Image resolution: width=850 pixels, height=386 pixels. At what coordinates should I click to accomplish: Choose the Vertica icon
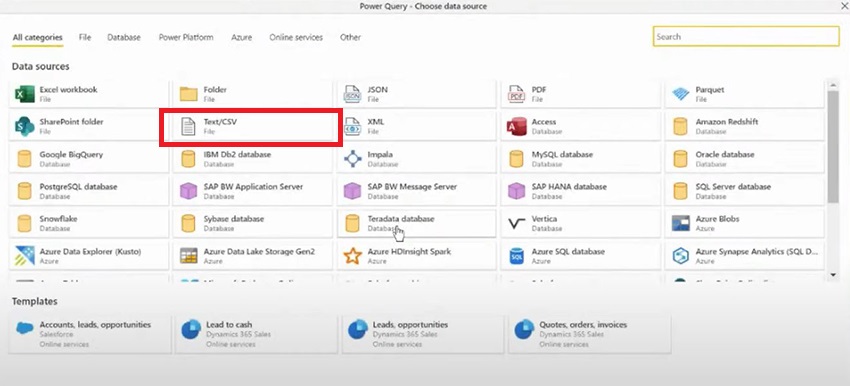coord(516,223)
